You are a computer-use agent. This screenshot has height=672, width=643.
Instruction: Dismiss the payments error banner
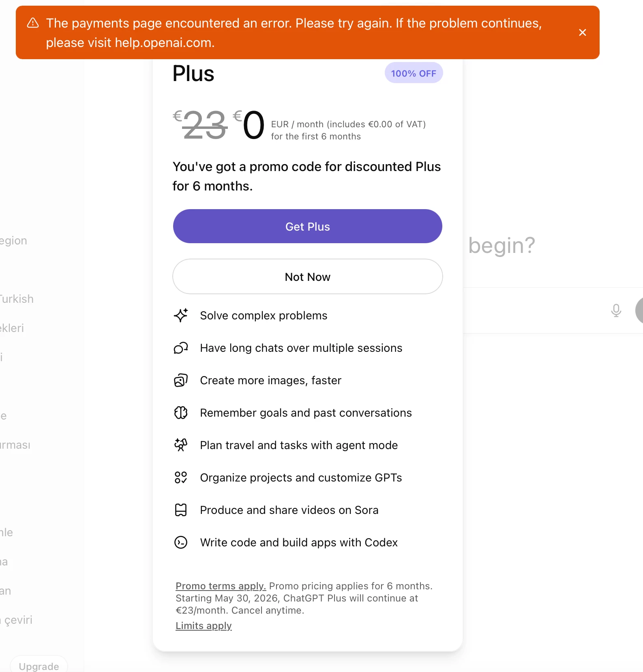click(x=582, y=32)
